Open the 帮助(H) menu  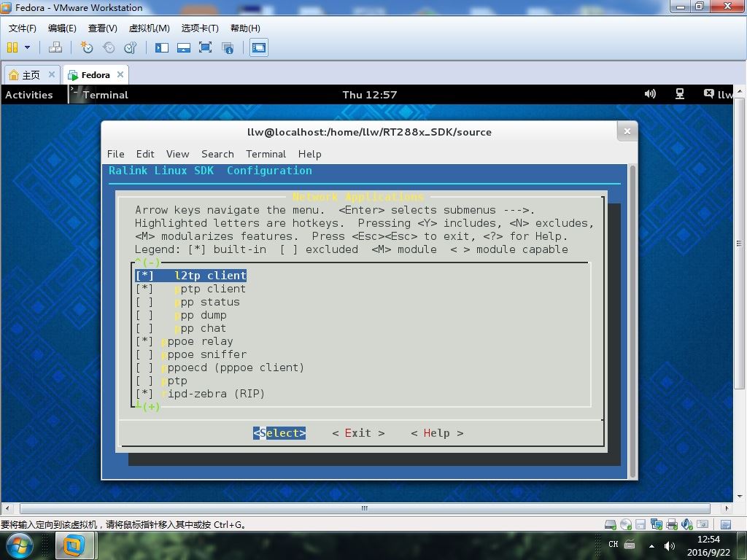pyautogui.click(x=245, y=28)
